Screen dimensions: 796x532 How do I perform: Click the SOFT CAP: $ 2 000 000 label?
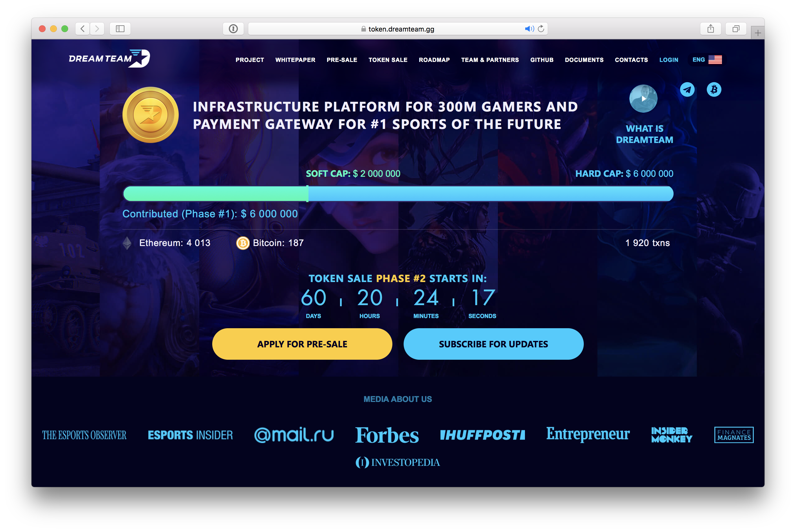(353, 174)
